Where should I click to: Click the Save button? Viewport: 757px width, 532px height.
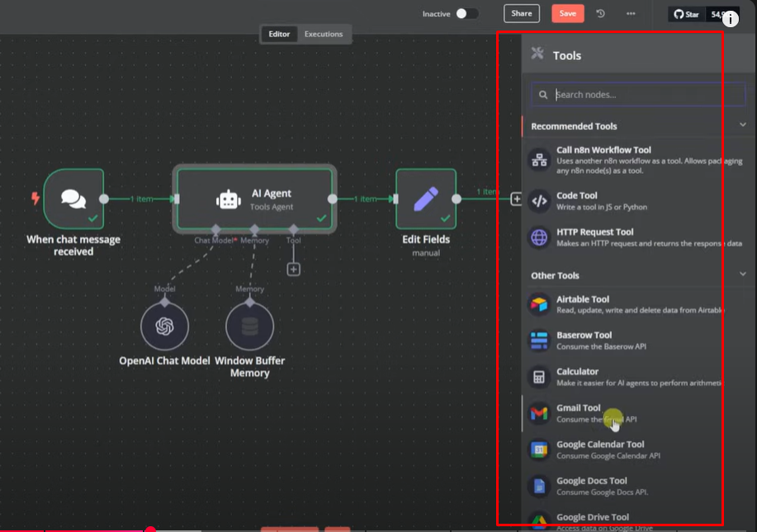pos(568,13)
